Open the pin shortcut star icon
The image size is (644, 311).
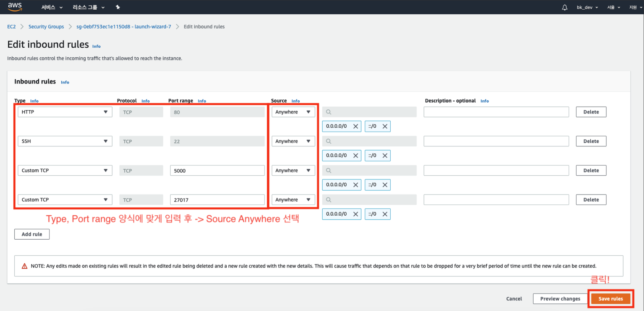coord(118,7)
